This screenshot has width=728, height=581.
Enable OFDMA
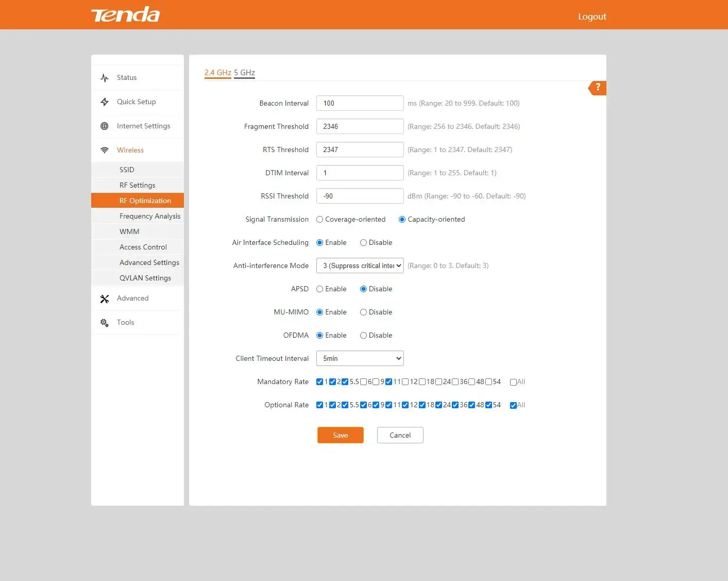click(x=320, y=336)
